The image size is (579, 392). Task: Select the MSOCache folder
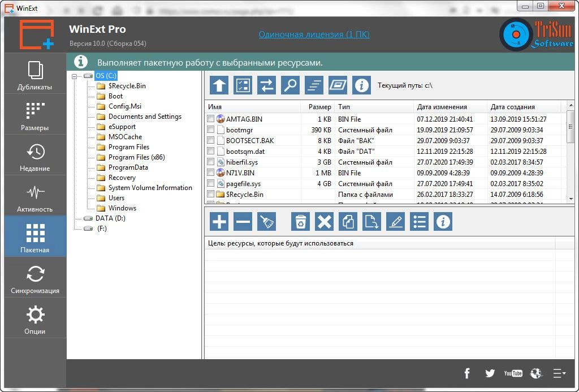pos(125,137)
